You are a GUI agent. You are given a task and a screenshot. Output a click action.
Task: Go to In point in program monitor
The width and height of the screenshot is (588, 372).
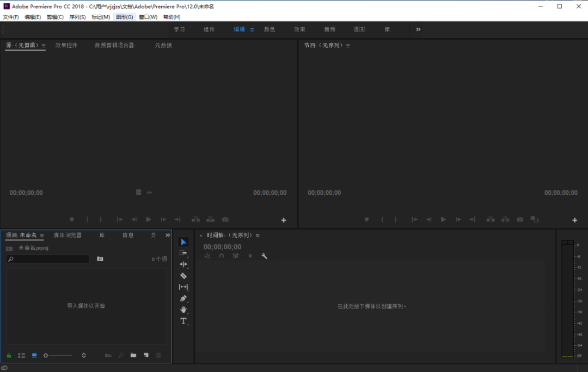(414, 220)
